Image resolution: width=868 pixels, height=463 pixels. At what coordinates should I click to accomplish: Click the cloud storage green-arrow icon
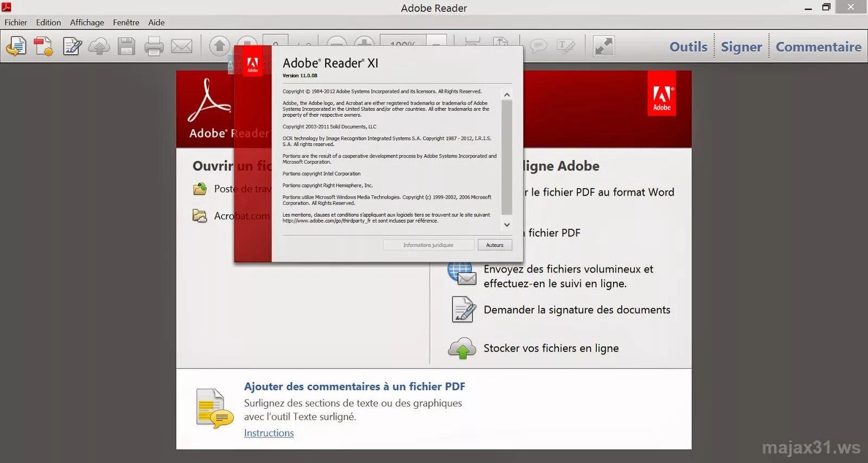tap(462, 348)
